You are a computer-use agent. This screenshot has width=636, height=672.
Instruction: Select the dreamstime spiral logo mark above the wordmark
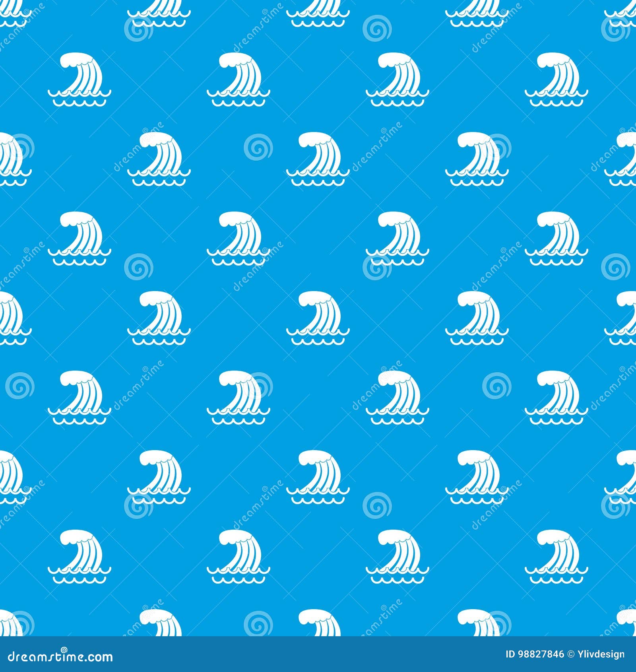click(x=64, y=650)
